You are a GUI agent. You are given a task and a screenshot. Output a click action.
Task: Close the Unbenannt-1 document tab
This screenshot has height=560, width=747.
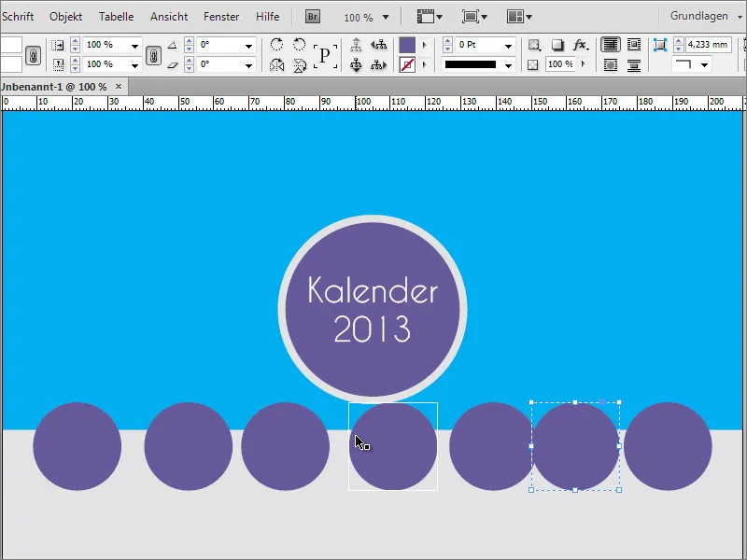[x=119, y=87]
